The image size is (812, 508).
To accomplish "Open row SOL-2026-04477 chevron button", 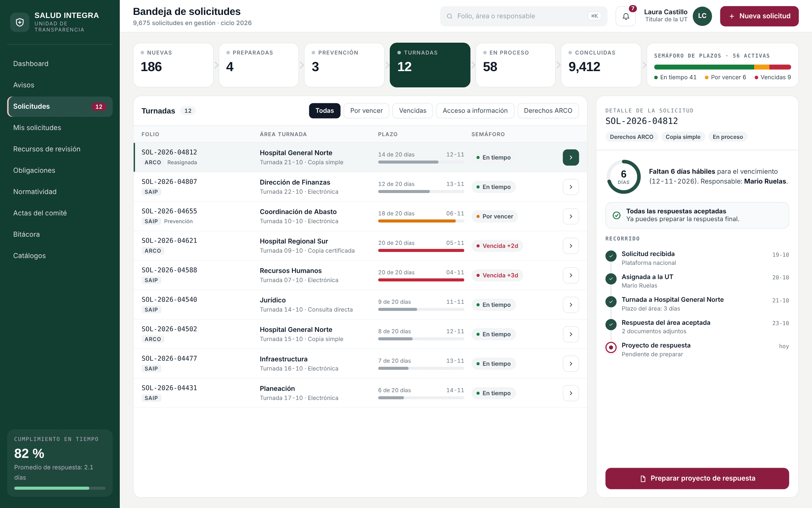I will [x=571, y=364].
